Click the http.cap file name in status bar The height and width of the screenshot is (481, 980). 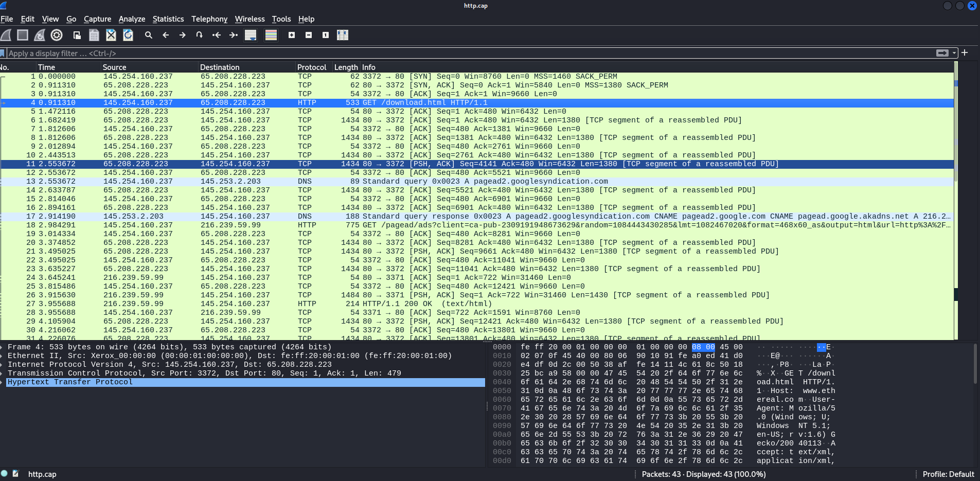pyautogui.click(x=42, y=474)
